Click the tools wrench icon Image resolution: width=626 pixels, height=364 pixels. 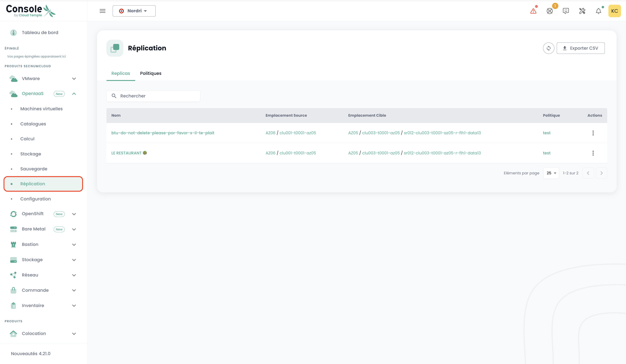point(582,11)
